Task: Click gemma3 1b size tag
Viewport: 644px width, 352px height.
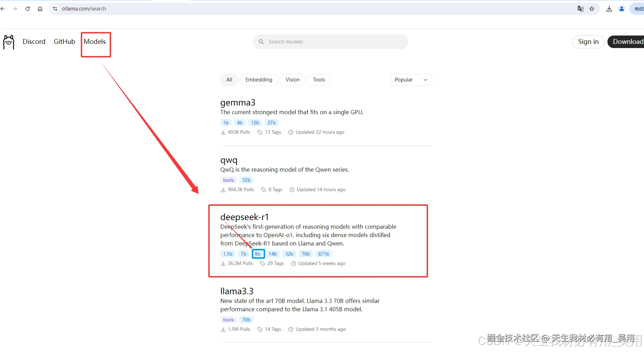Action: pyautogui.click(x=226, y=123)
